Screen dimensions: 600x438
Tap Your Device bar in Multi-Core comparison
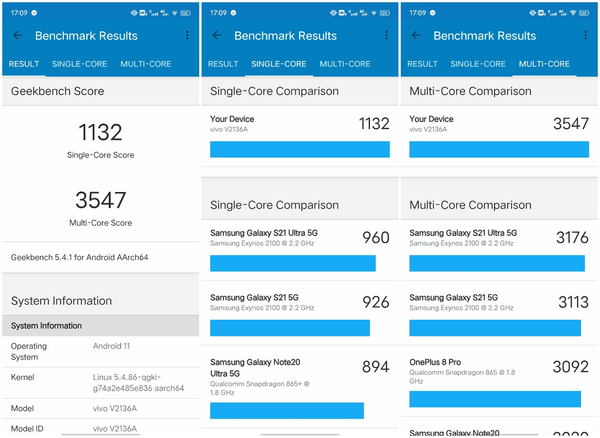click(x=499, y=149)
